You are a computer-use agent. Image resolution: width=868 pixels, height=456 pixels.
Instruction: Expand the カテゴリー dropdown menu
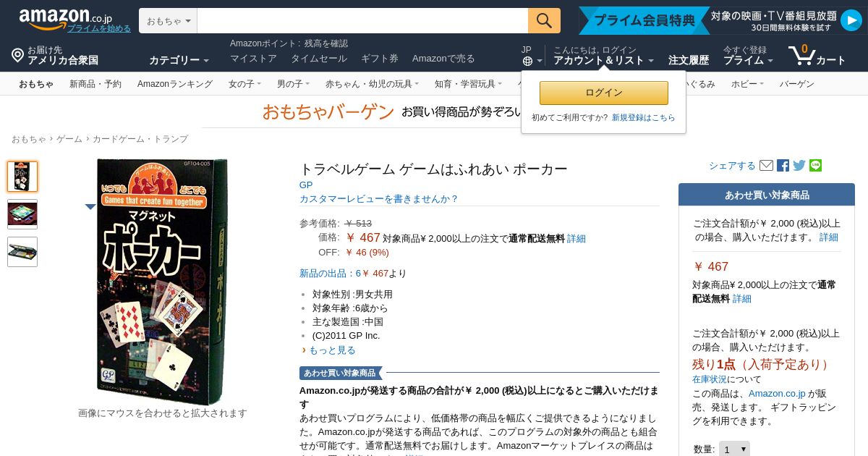click(179, 60)
